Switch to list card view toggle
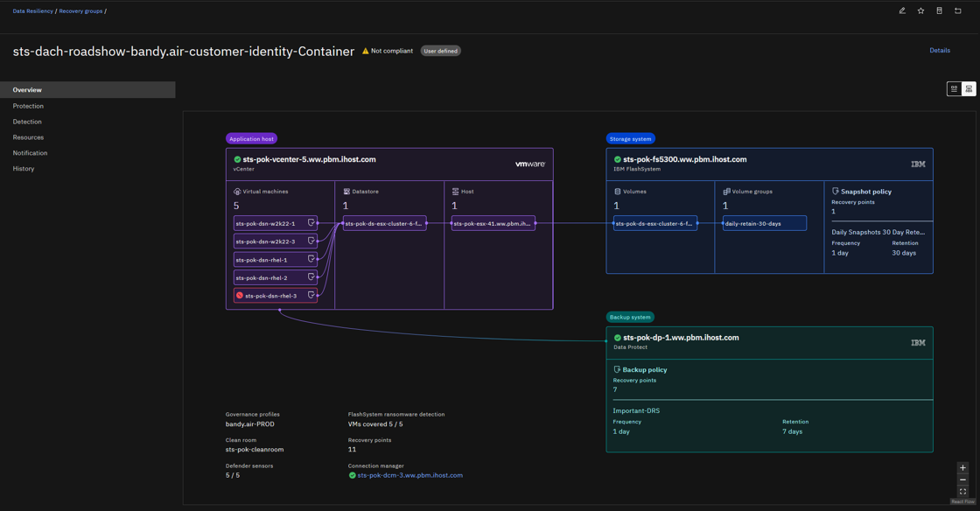This screenshot has height=511, width=980. click(x=955, y=88)
